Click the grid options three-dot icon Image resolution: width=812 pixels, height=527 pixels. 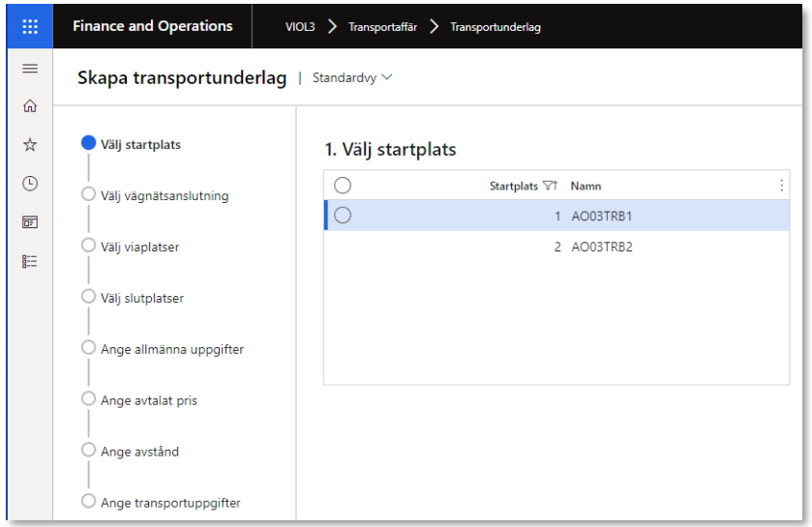point(781,186)
